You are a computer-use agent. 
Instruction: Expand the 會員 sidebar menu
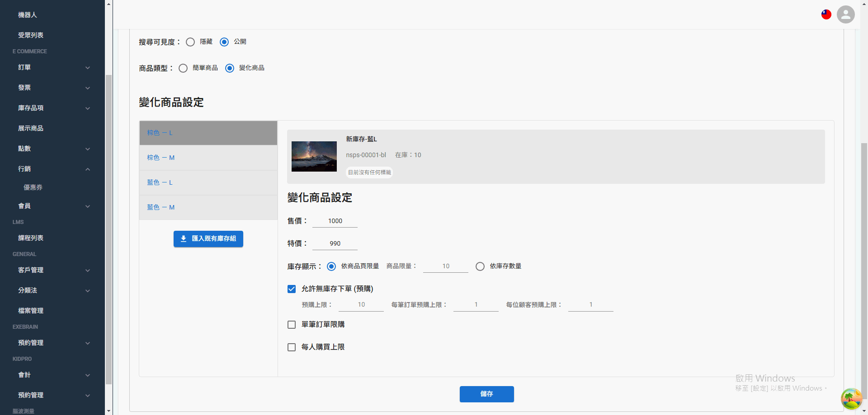tap(52, 206)
